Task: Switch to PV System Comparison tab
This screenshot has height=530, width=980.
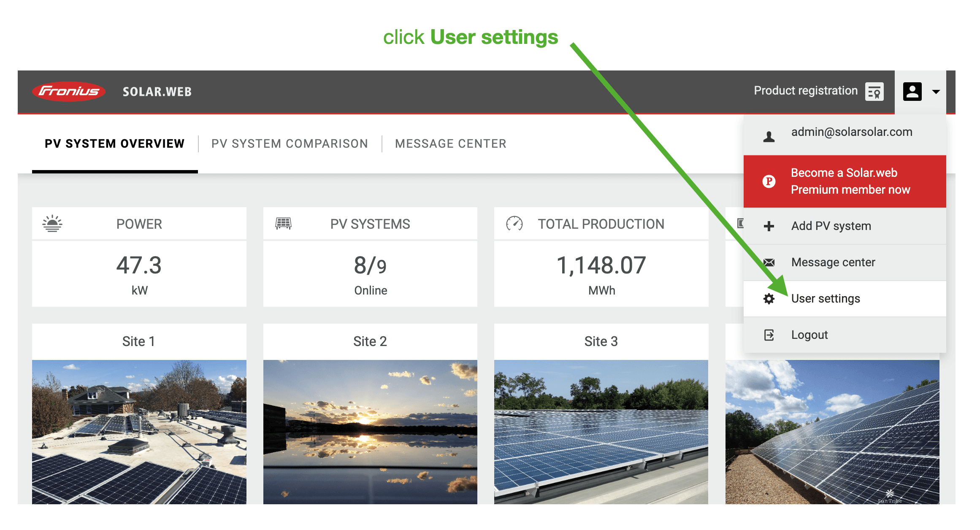Action: coord(290,144)
